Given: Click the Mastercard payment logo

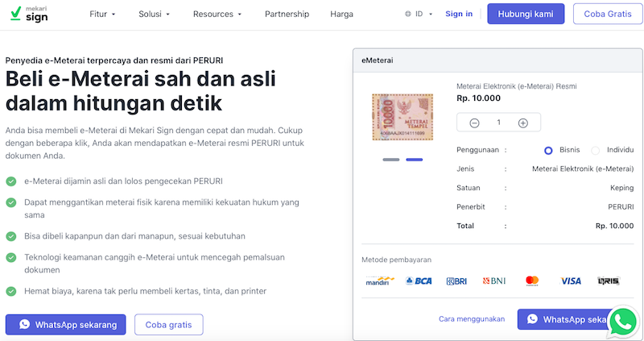Looking at the screenshot, I should click(x=532, y=281).
